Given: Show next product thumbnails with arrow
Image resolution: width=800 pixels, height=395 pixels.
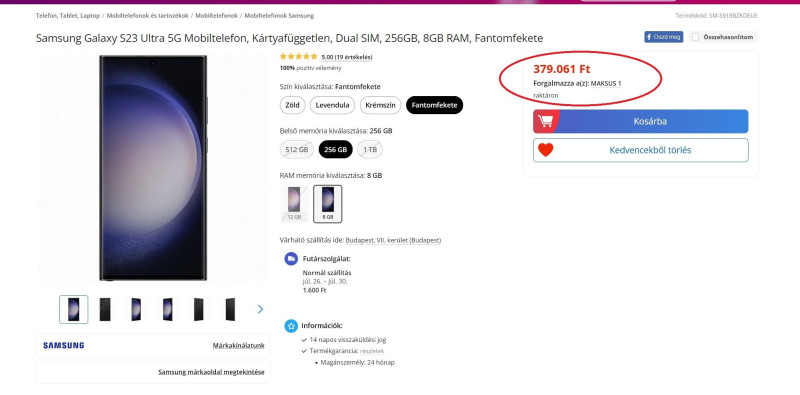Looking at the screenshot, I should pos(260,309).
